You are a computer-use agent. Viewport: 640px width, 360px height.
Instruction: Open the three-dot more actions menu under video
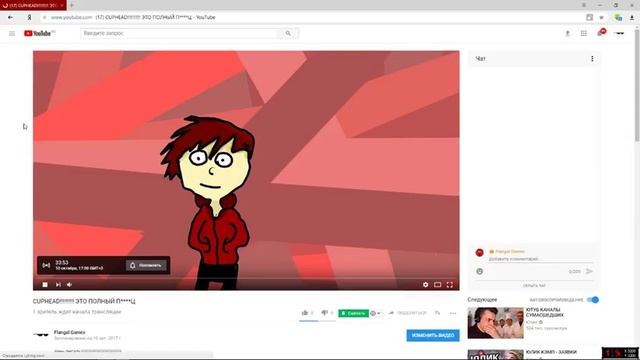click(453, 313)
